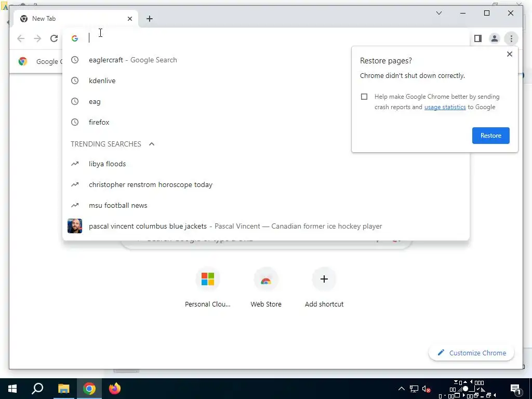Click Customize Chrome button

click(471, 353)
